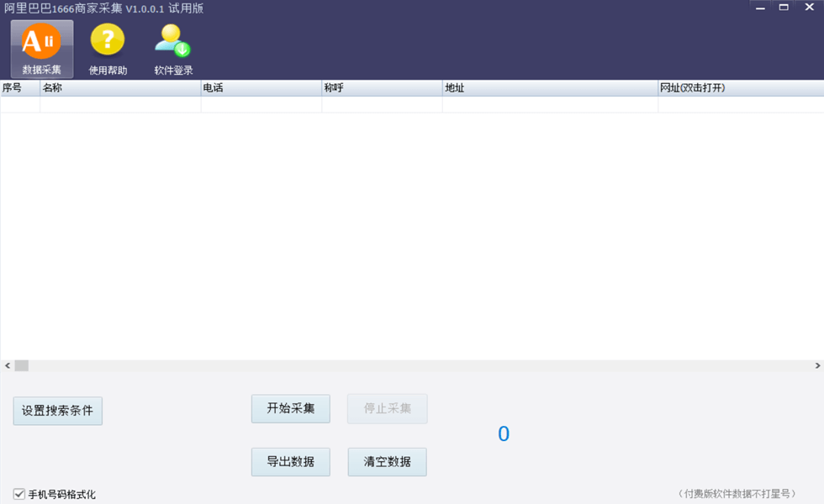Screen dimensions: 824x504
Task: Sort by the 电话 column header
Action: click(261, 87)
